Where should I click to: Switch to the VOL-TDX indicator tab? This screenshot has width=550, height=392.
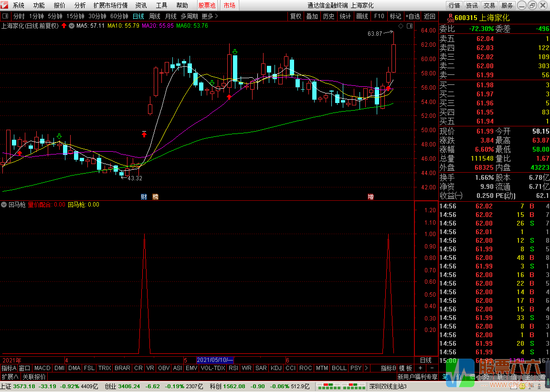click(213, 368)
